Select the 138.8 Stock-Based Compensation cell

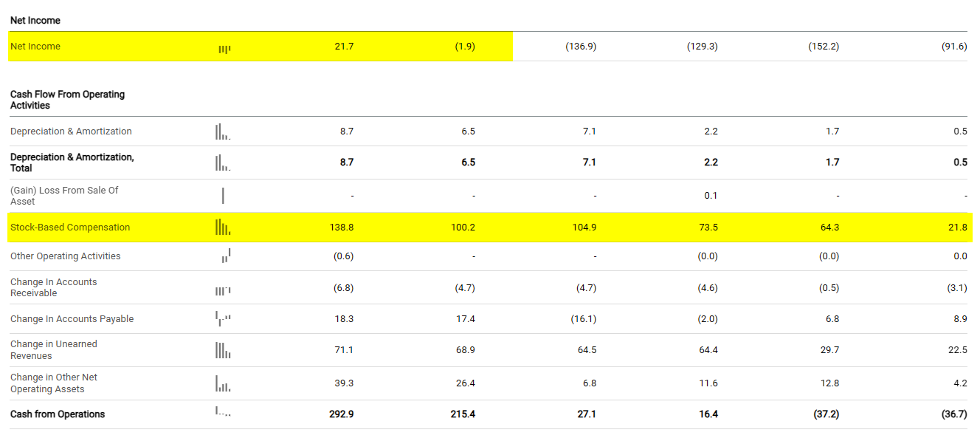click(x=341, y=228)
